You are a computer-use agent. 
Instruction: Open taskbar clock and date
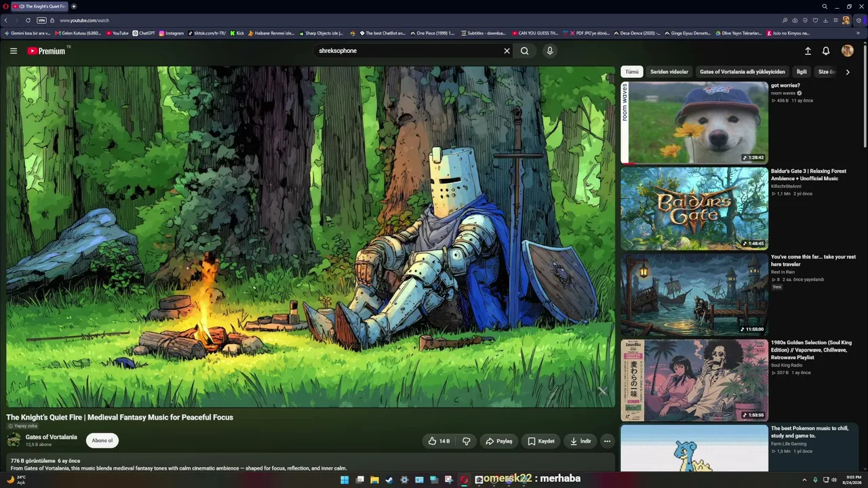[x=854, y=480]
